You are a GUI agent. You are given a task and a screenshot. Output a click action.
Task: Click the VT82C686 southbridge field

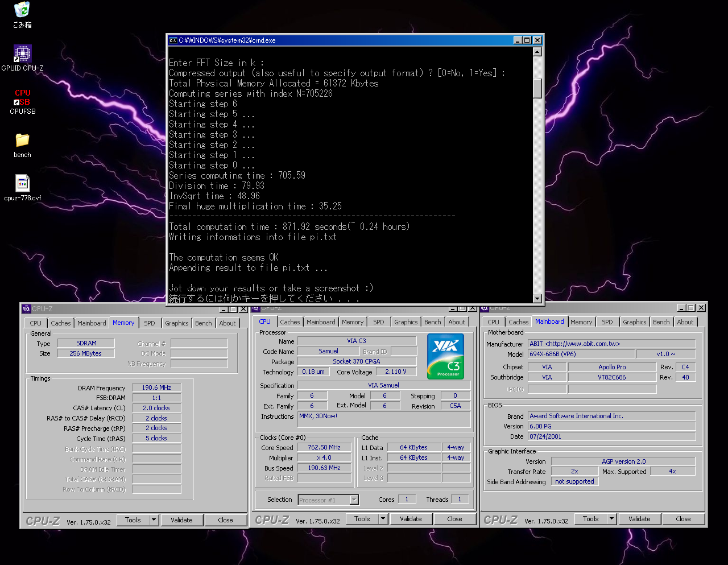(x=612, y=377)
